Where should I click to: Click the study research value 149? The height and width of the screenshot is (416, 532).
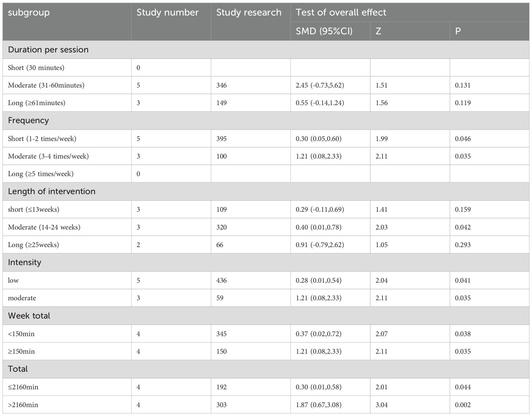[x=222, y=103]
